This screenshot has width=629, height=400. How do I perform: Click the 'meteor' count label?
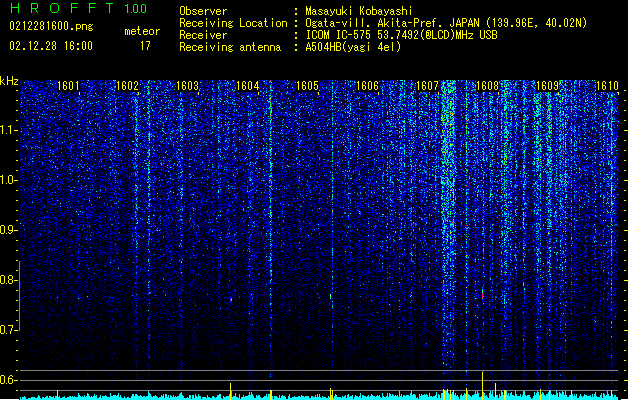142,31
